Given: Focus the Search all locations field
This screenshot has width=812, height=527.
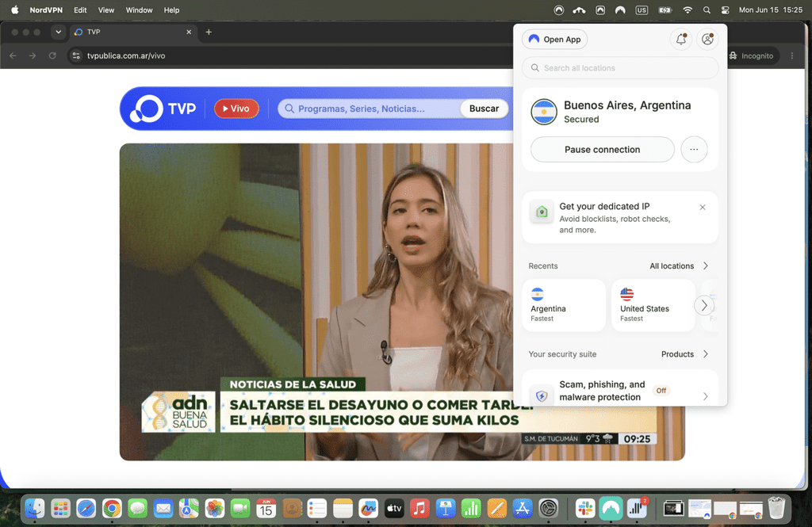Looking at the screenshot, I should point(620,68).
